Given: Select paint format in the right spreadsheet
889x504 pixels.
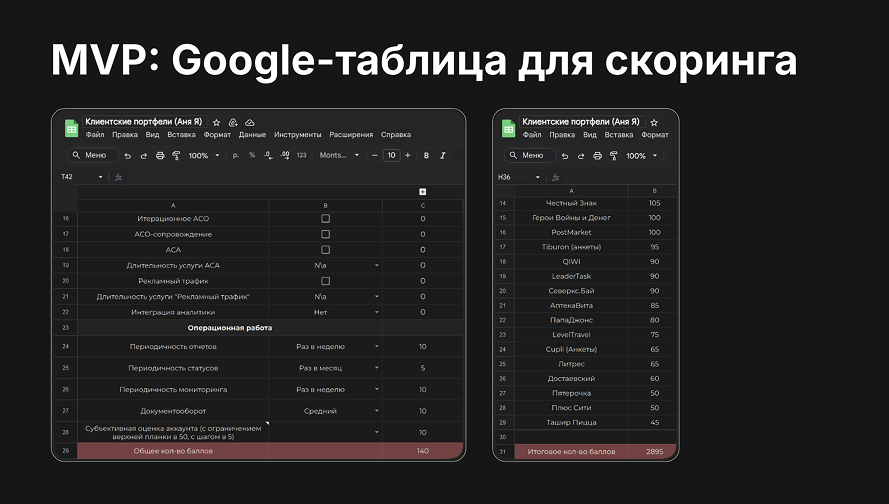Looking at the screenshot, I should point(613,155).
